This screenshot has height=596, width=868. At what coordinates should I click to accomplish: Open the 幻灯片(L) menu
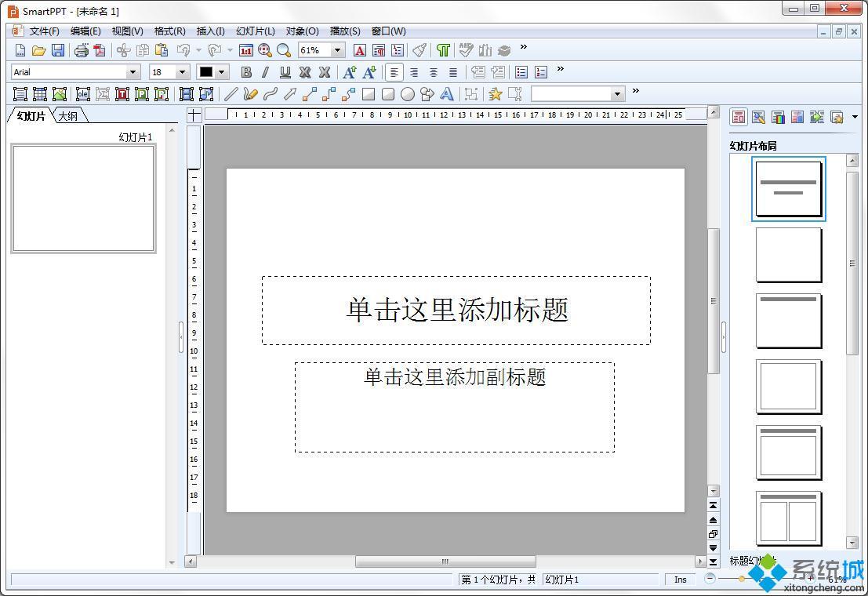[255, 31]
